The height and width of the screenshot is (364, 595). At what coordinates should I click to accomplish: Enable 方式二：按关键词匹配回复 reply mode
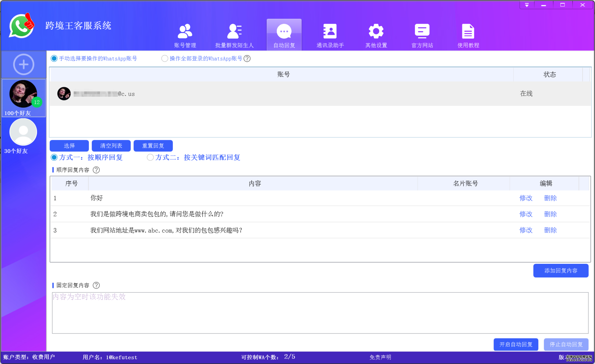150,157
